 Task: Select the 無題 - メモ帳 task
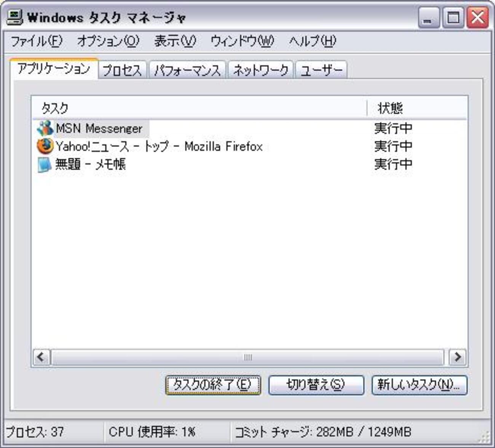[x=249, y=164]
